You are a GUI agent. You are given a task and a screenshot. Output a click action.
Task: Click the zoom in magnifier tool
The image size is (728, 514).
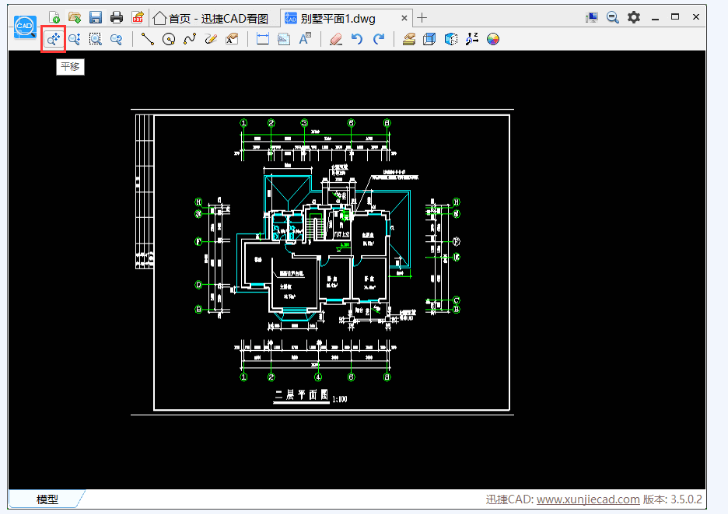click(74, 39)
